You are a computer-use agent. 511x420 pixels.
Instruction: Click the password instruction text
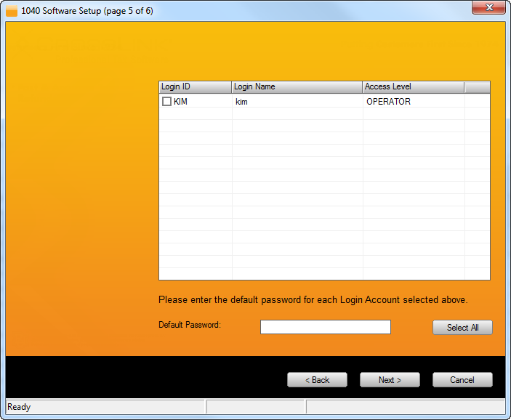(313, 299)
